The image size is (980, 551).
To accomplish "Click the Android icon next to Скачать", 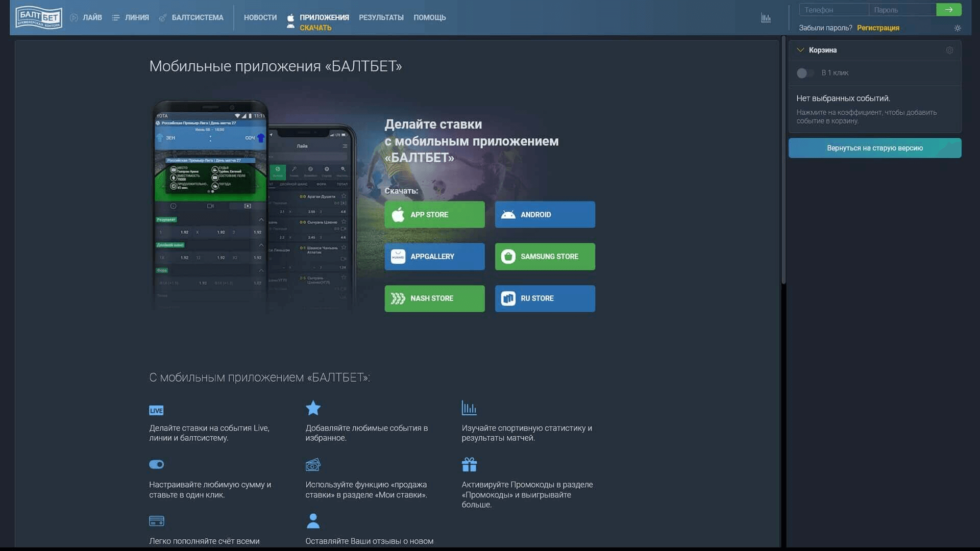I will (290, 27).
